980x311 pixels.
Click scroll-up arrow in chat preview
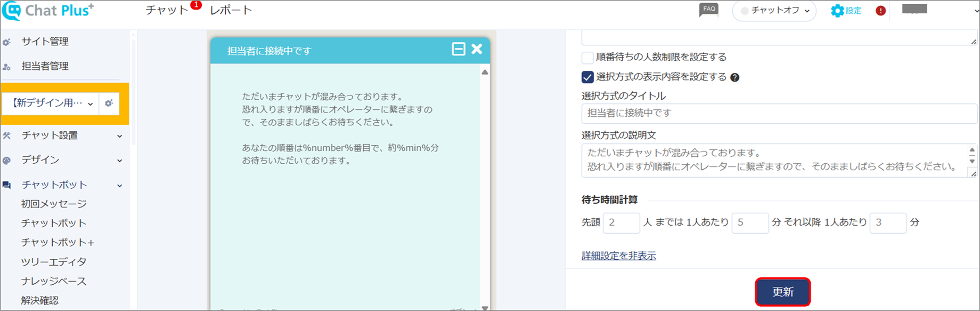coord(485,72)
